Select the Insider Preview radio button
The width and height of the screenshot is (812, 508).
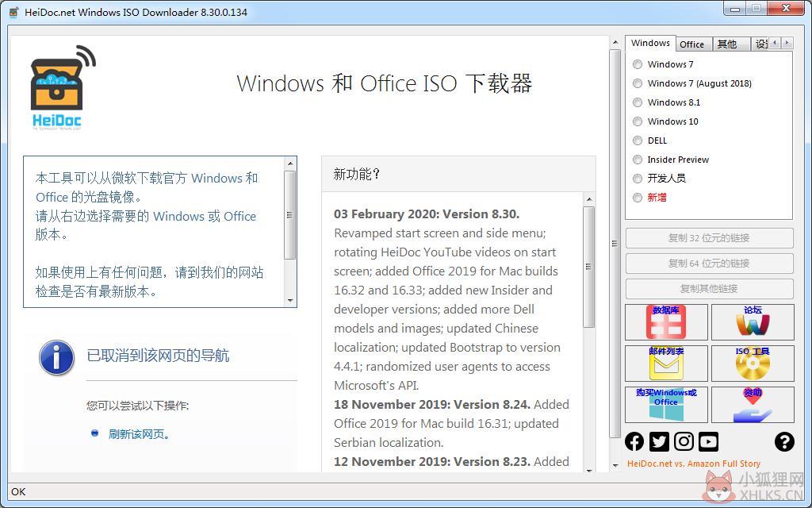tap(638, 160)
